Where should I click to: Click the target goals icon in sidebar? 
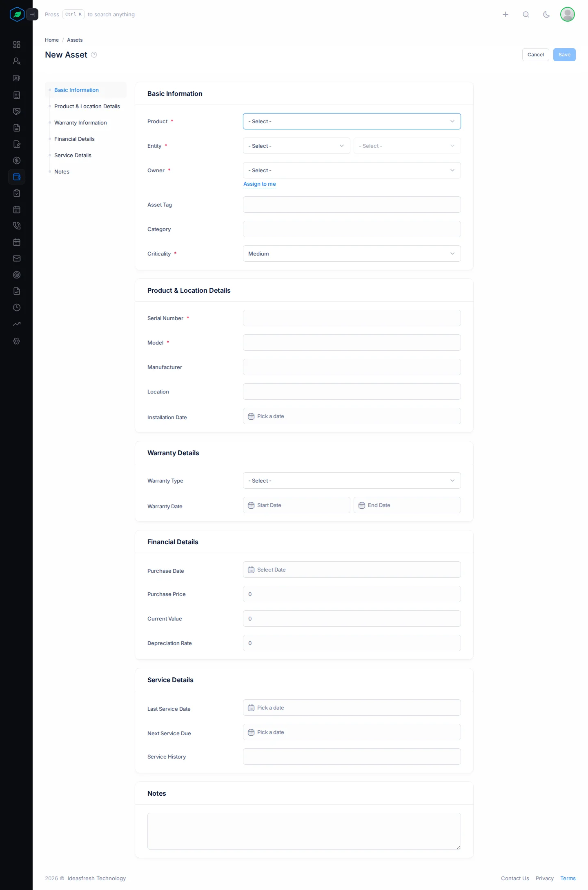click(x=17, y=275)
